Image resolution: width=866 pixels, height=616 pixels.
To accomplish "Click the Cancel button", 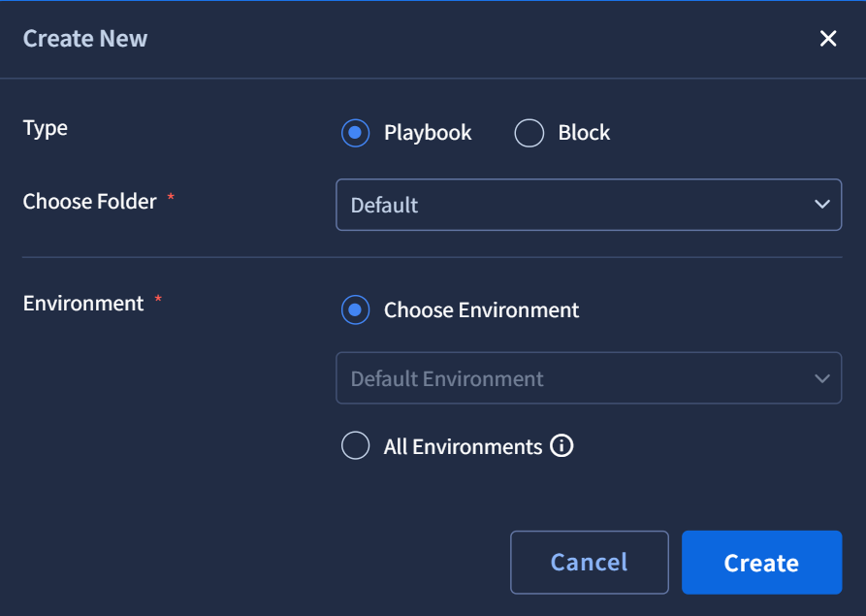I will point(590,563).
